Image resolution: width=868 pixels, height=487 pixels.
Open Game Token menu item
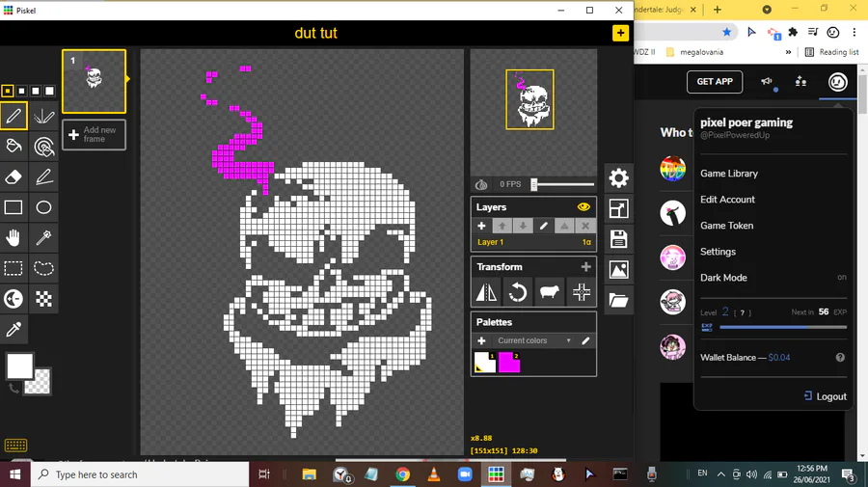click(x=727, y=226)
